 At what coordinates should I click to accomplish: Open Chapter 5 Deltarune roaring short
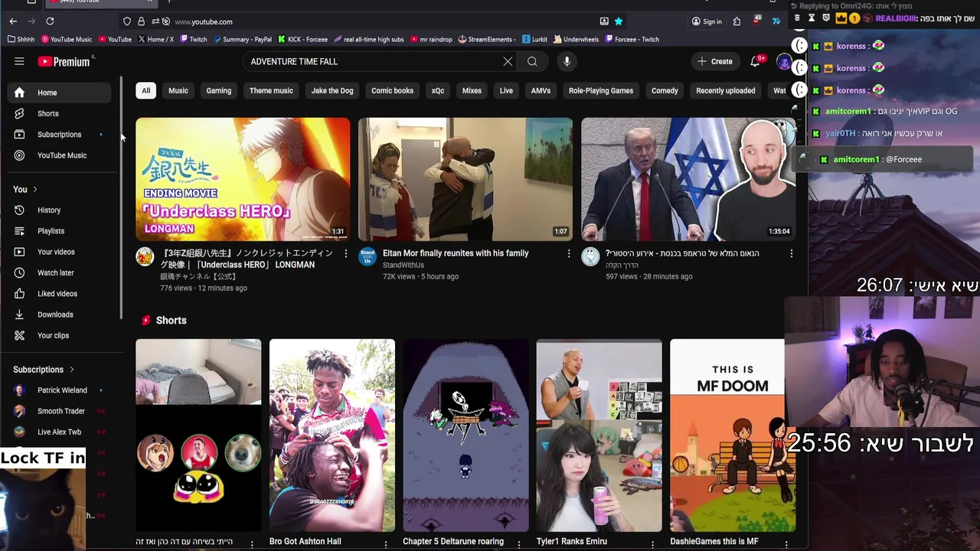click(x=465, y=435)
